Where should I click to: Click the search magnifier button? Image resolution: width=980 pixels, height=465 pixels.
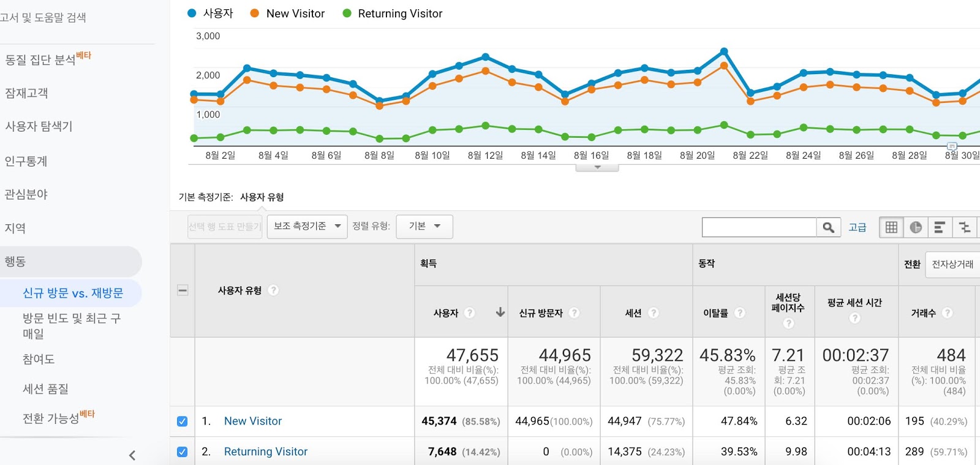(x=828, y=227)
